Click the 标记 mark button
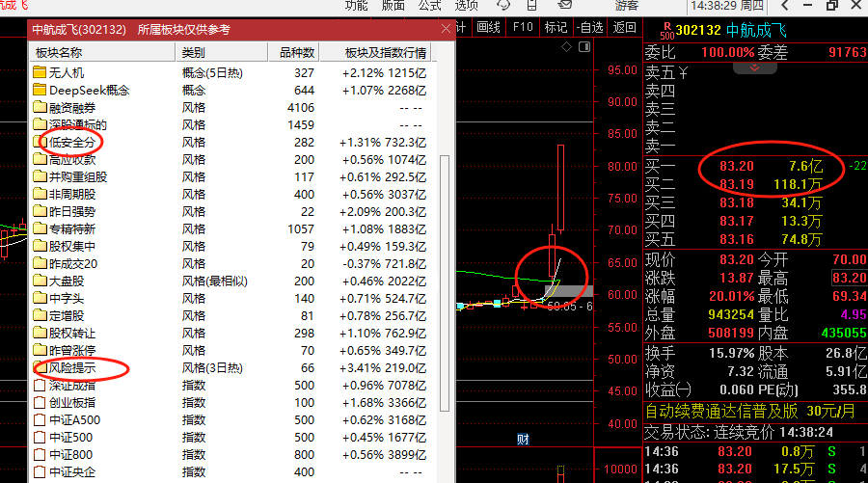868x483 pixels. 556,27
